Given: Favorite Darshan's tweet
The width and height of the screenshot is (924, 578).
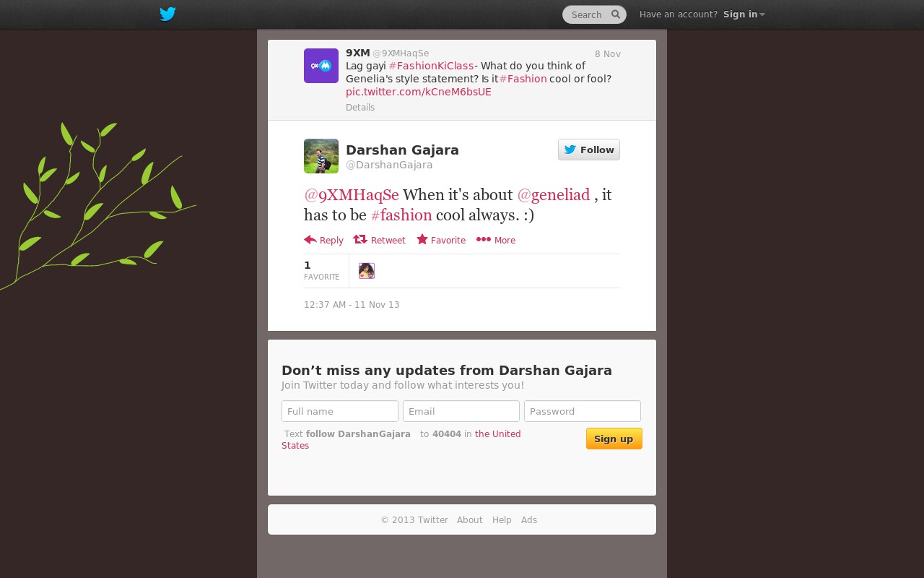Looking at the screenshot, I should coord(441,240).
